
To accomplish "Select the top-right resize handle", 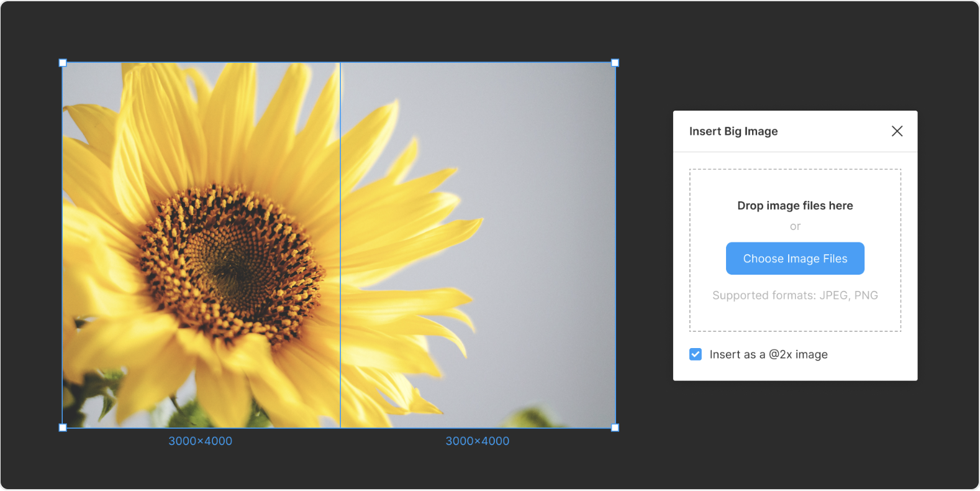I will (x=615, y=63).
